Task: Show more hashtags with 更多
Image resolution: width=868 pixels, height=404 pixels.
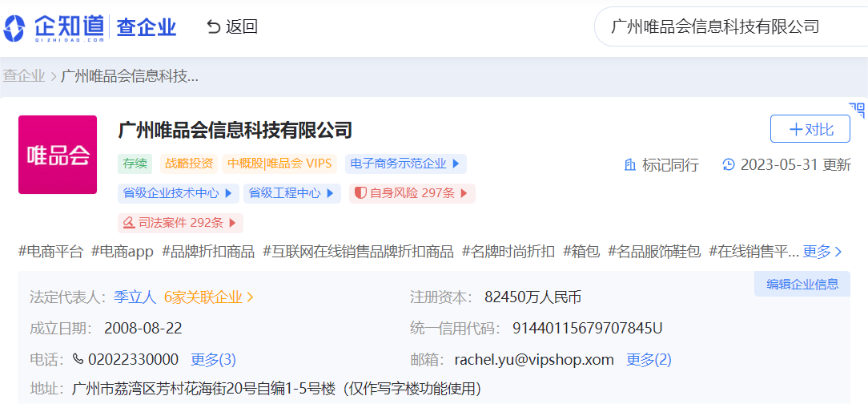Action: (x=822, y=252)
